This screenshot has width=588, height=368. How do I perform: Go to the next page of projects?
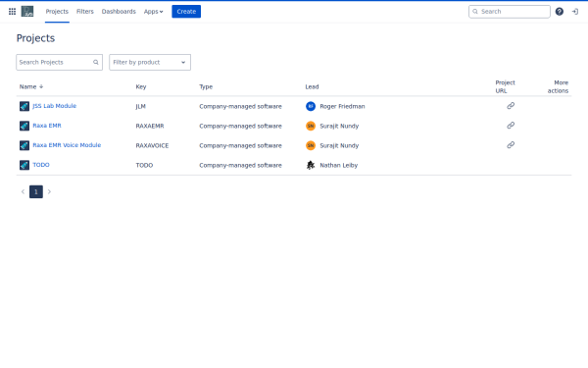point(49,192)
